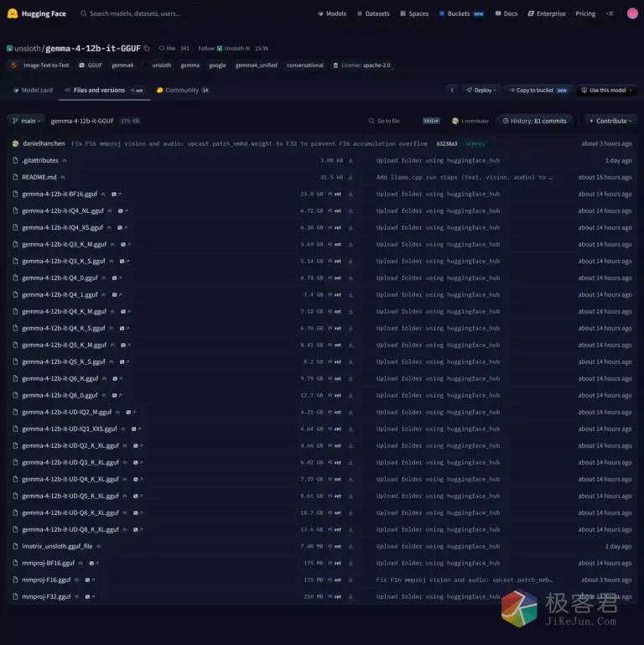644x645 pixels.
Task: Open viewer icon next to mmproj-BF16.gguf
Action: [x=94, y=563]
